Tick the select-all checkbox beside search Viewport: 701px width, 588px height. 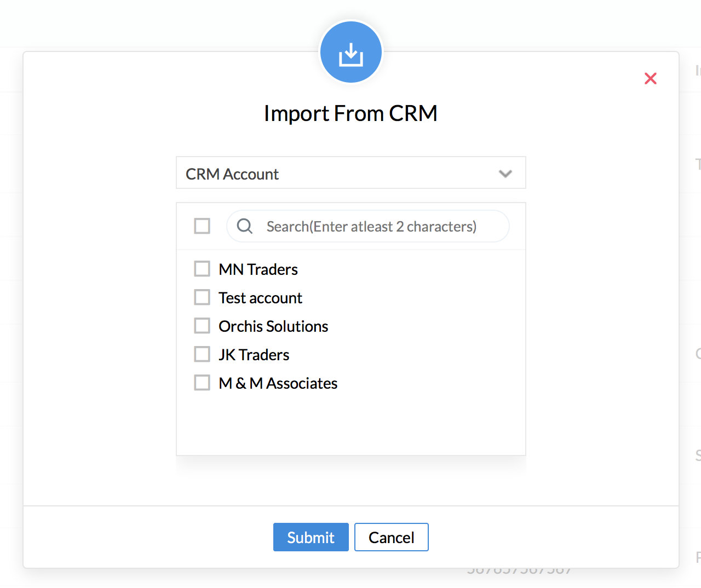[x=202, y=226]
